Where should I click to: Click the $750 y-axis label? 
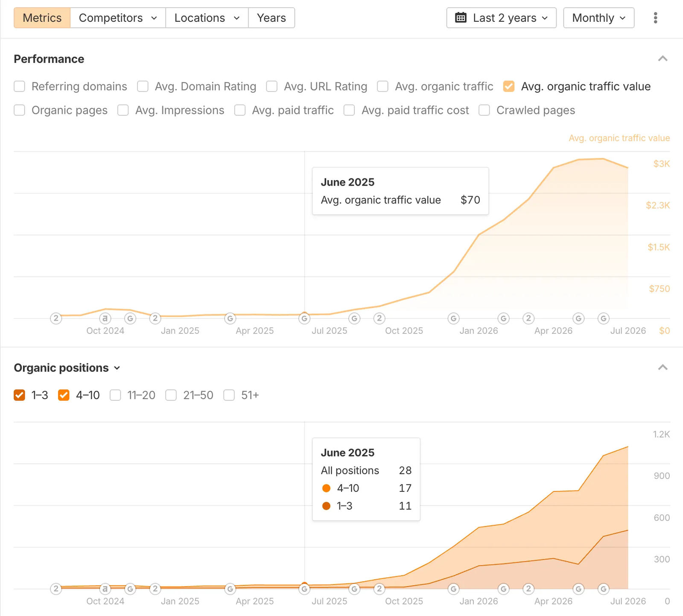[x=660, y=289]
